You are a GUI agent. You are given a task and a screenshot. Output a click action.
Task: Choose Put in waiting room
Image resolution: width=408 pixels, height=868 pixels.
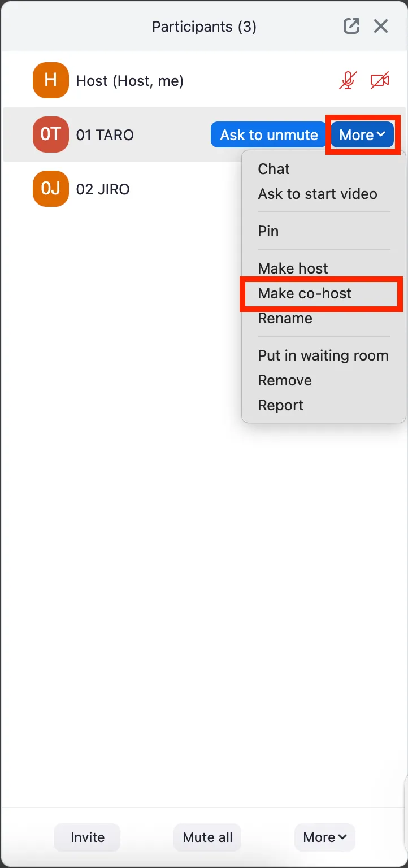323,355
